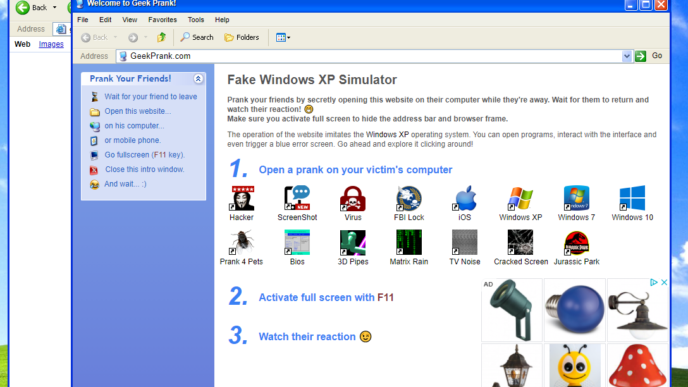Click the AdChoices triangle icon
The height and width of the screenshot is (387, 688).
(653, 283)
